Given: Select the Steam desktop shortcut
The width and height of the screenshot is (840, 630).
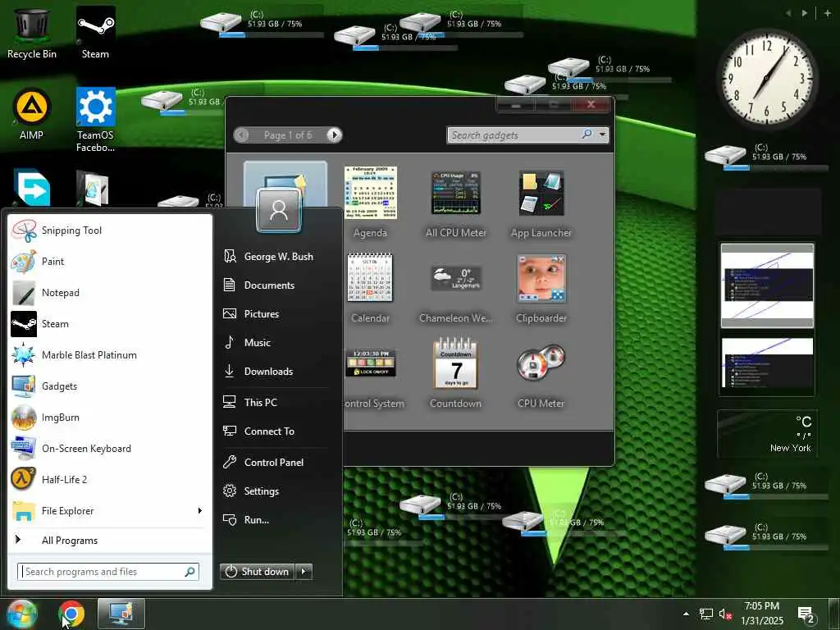Looking at the screenshot, I should tap(95, 33).
